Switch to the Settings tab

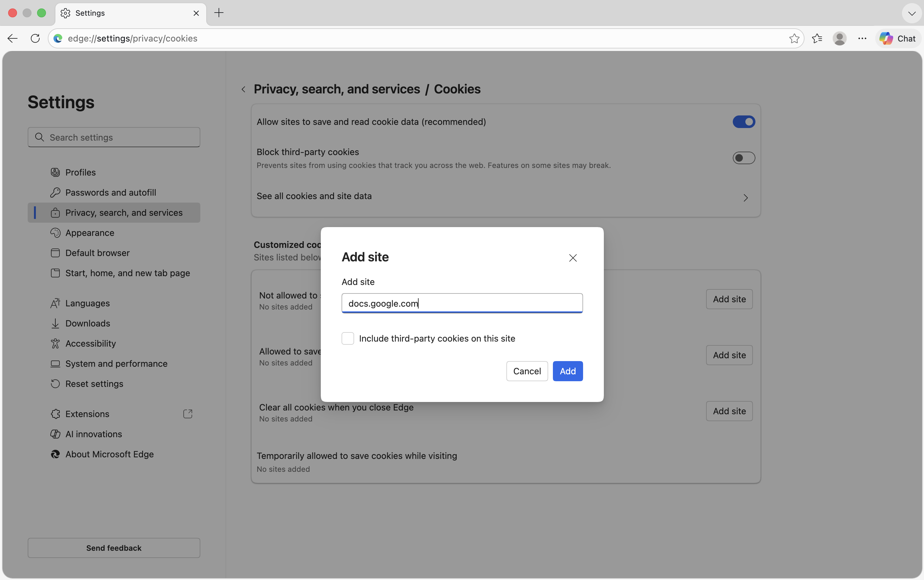click(115, 13)
